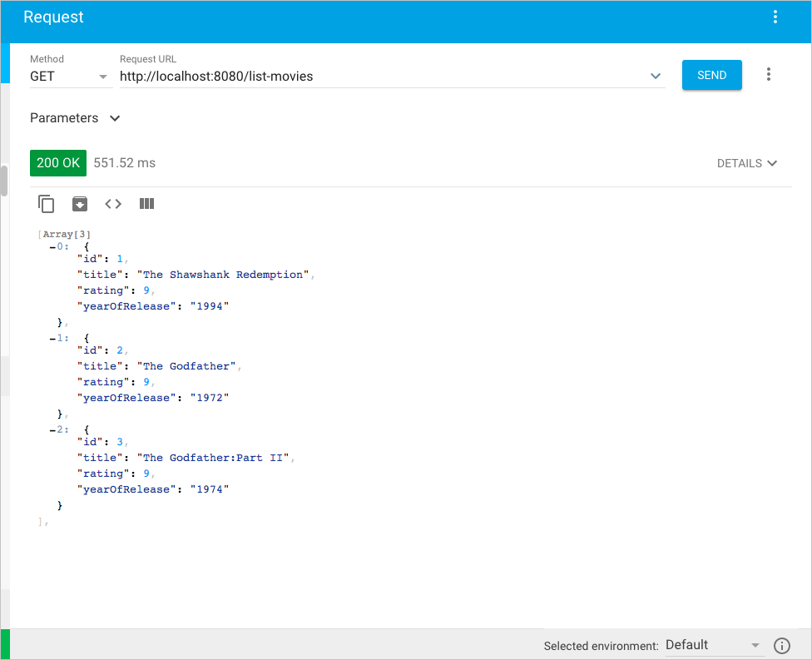Screen dimensions: 812x660
Task: Expand response DETAILS
Action: click(747, 163)
